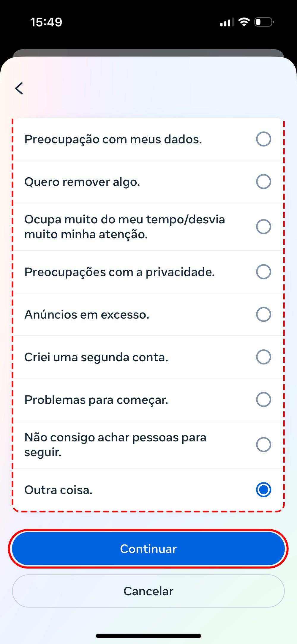The width and height of the screenshot is (297, 644).
Task: Select 'Preocupações com a privacidade' radio button
Action: pyautogui.click(x=263, y=272)
